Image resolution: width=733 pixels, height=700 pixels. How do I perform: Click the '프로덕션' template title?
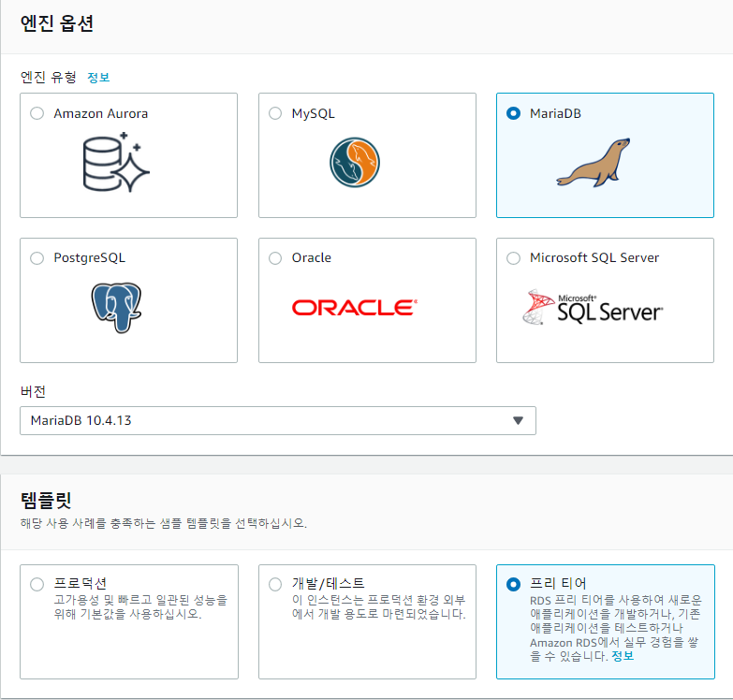(x=80, y=583)
